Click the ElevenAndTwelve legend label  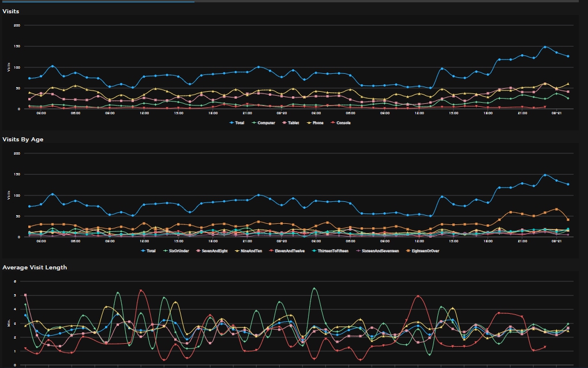290,251
